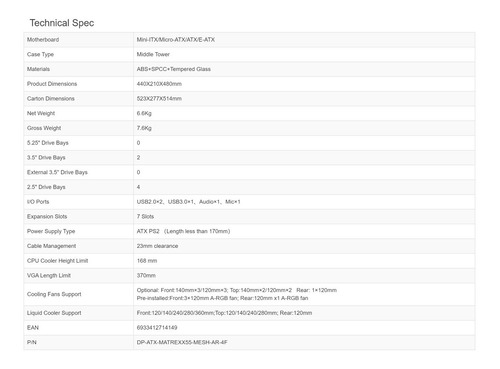Click the Pre-installed fans description line
The height and width of the screenshot is (369, 500).
pyautogui.click(x=222, y=298)
